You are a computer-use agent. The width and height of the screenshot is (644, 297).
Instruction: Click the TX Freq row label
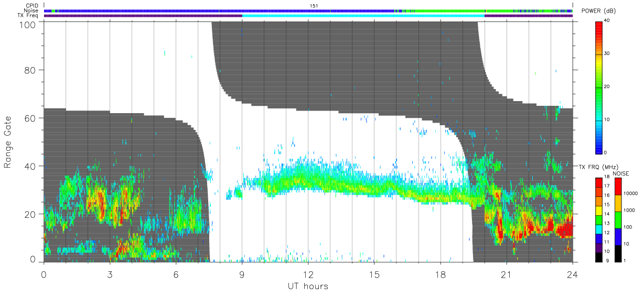[x=28, y=15]
